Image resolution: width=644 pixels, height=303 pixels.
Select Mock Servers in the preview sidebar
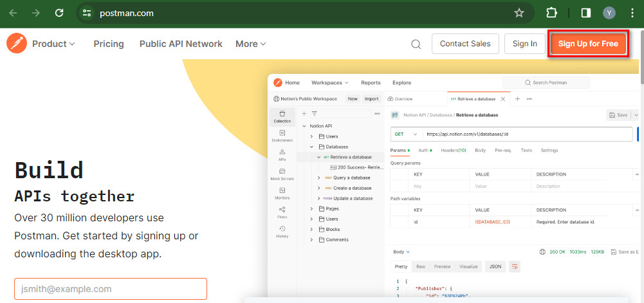point(282,174)
